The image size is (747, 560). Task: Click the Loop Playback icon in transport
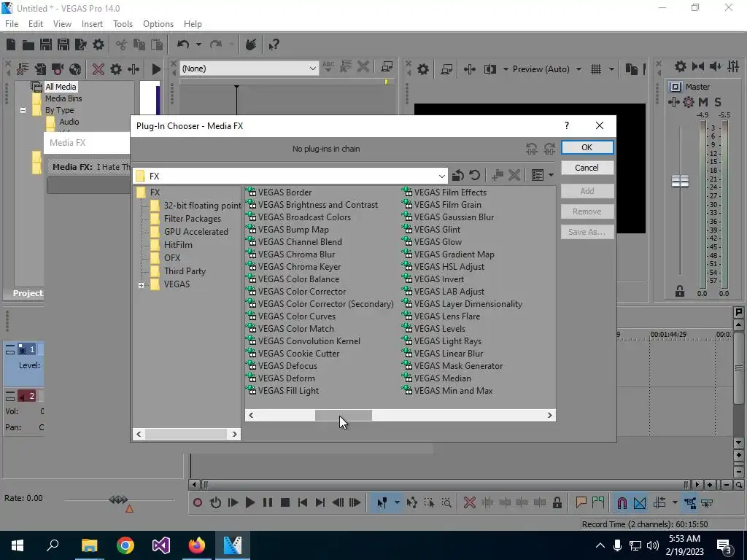215,502
